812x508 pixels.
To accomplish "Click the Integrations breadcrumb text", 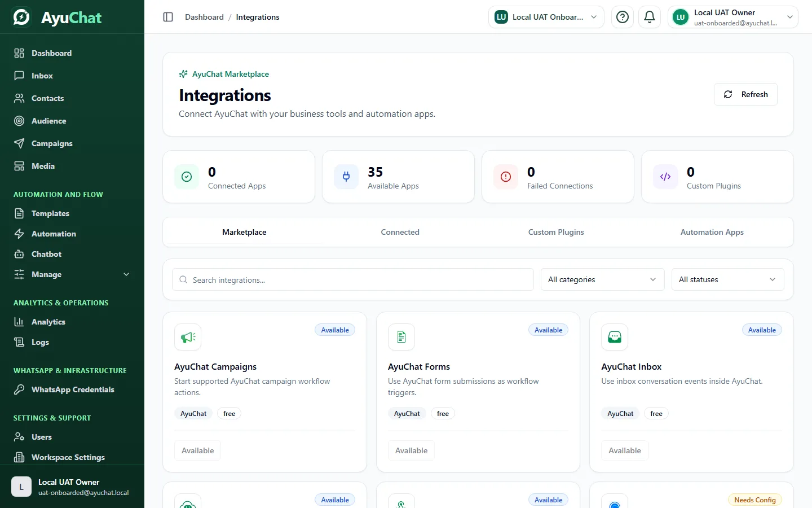I will [x=258, y=17].
